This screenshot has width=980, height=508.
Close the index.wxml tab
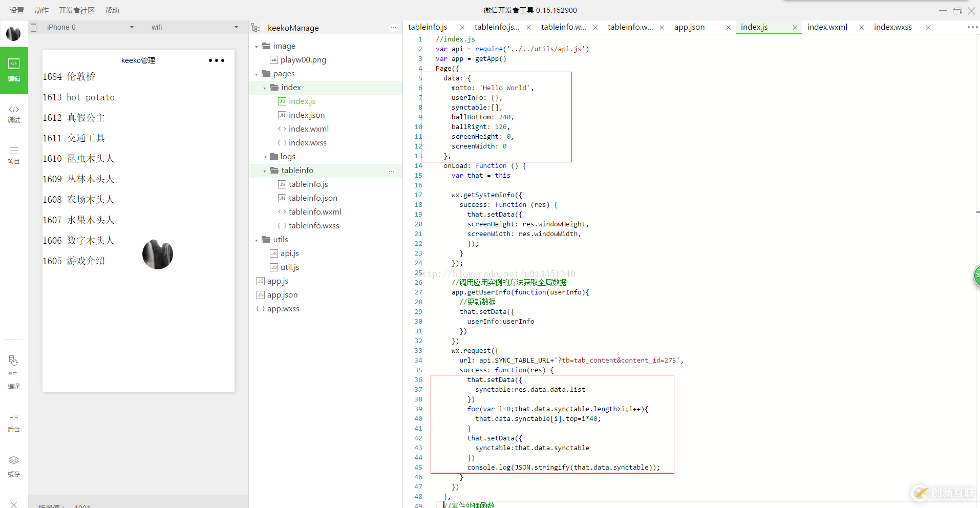pos(861,28)
